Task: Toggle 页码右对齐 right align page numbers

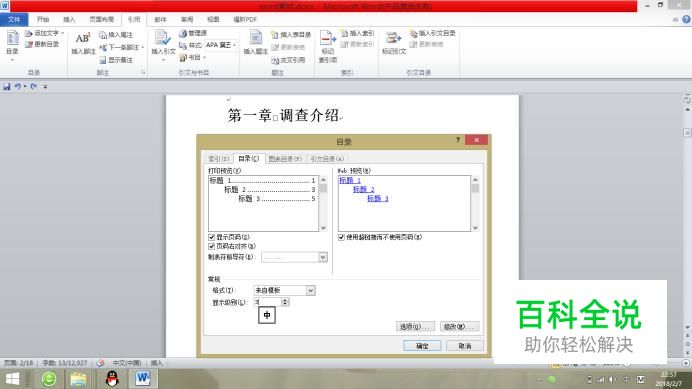Action: tap(211, 246)
